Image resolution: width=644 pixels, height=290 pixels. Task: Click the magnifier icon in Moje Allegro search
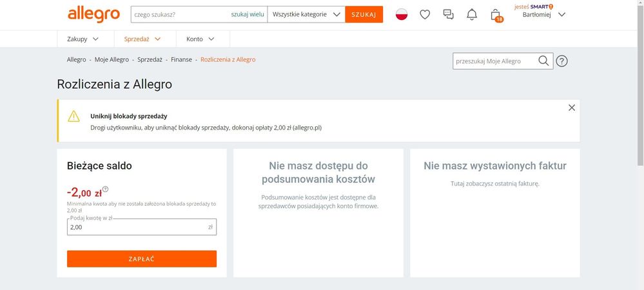543,61
